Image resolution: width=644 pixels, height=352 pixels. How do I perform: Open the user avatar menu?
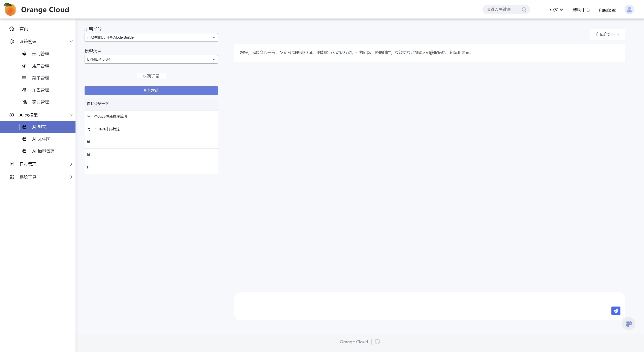629,9
